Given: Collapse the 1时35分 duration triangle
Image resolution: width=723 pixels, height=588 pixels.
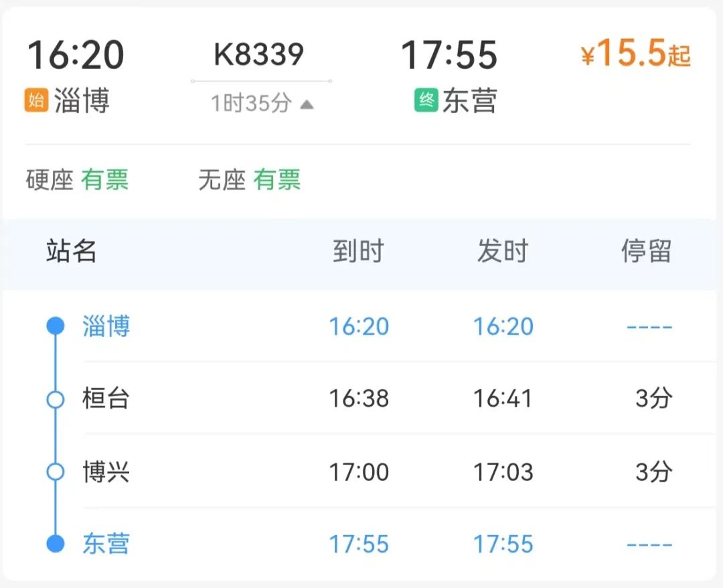Looking at the screenshot, I should [x=307, y=104].
